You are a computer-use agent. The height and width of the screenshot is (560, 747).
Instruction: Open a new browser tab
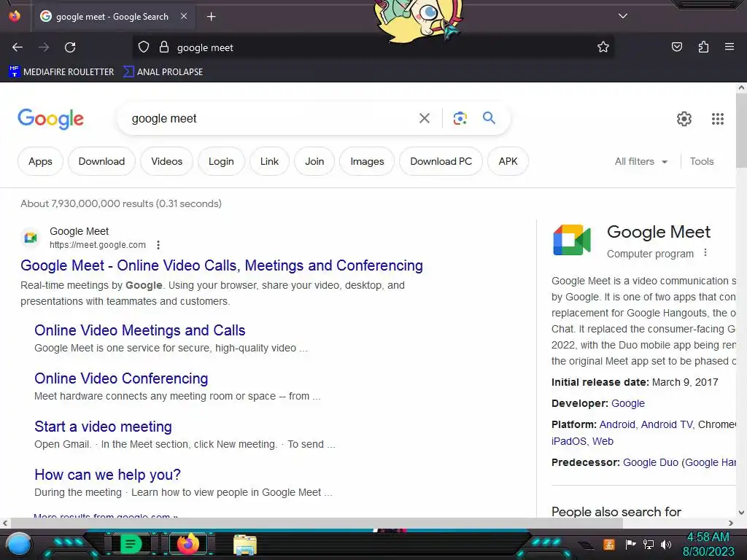(x=211, y=17)
